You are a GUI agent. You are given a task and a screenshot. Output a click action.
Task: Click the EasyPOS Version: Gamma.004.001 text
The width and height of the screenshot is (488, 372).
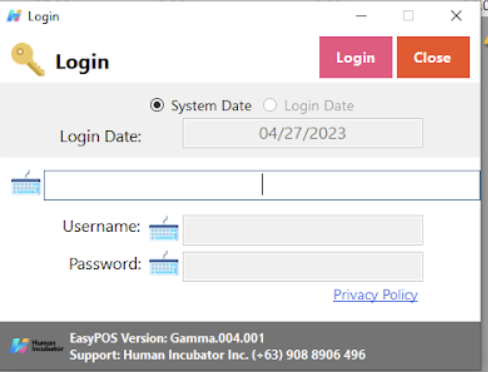[x=167, y=338]
